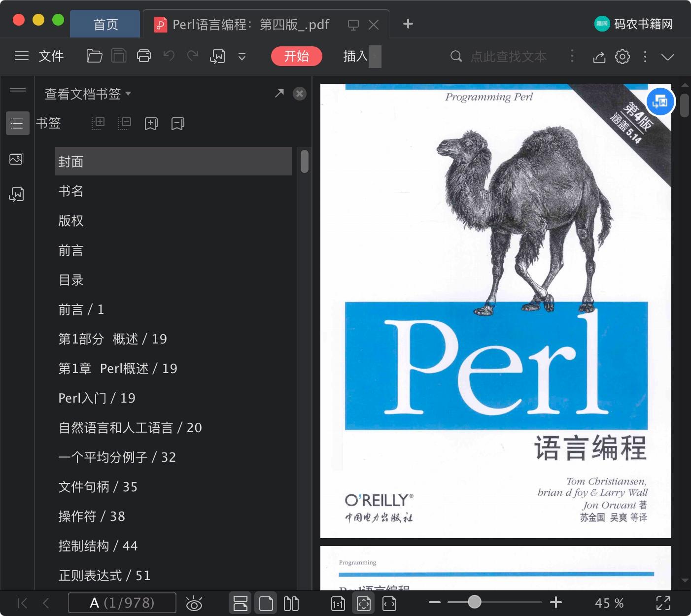This screenshot has height=616, width=691.
Task: Click the convert document sidebar icon
Action: pos(16,194)
